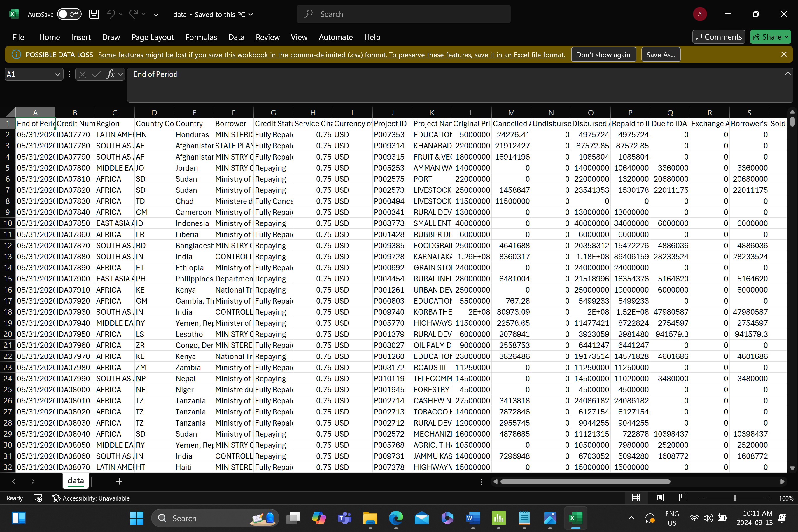Click the 'Save As...' button in the warning bar
This screenshot has width=798, height=532.
pyautogui.click(x=660, y=54)
